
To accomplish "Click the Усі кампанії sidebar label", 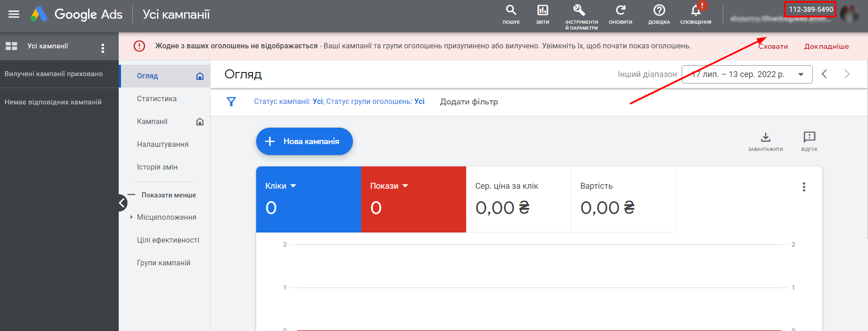I will coord(47,46).
